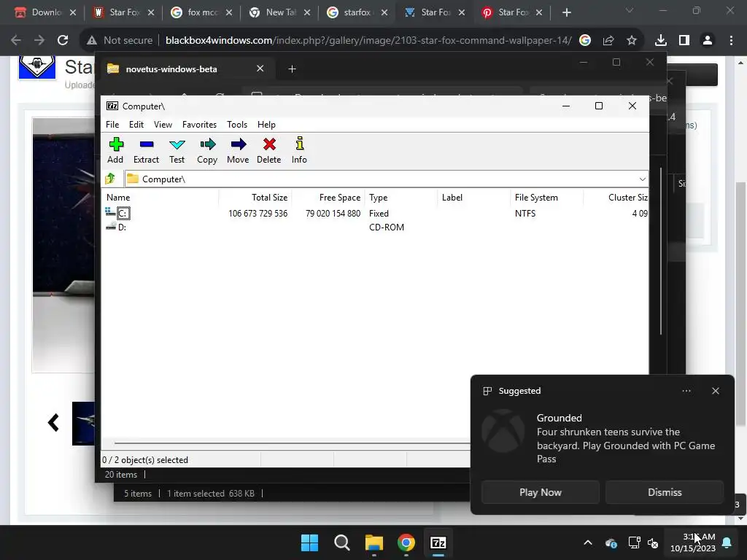The image size is (747, 560).
Task: Show hidden system tray icons
Action: (588, 542)
